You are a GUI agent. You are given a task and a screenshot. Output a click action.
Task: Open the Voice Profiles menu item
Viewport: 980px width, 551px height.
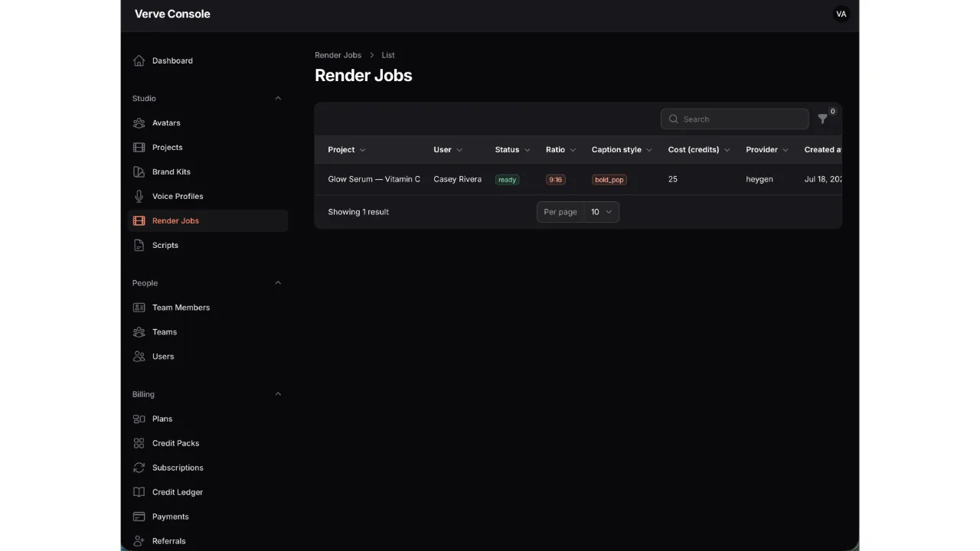tap(208, 196)
